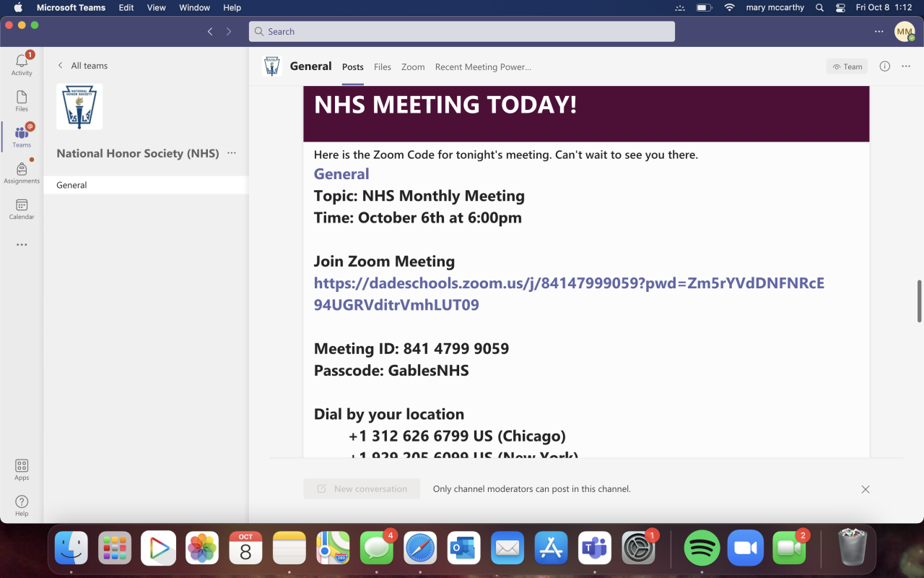Screen dimensions: 924x578
Task: Open Help in the Teams sidebar
Action: pos(22,506)
